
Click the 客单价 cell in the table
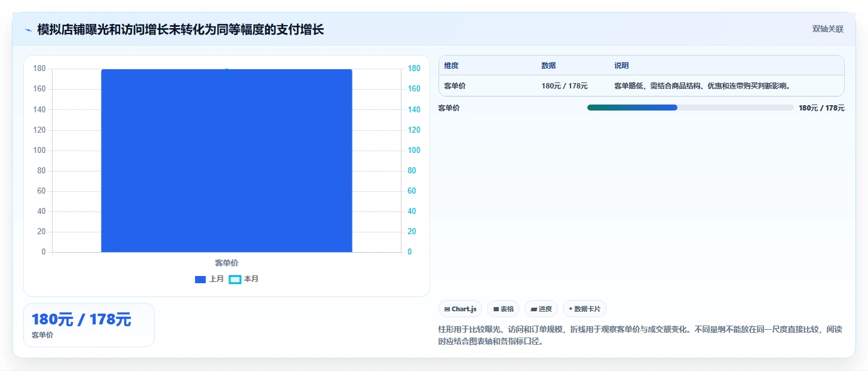(455, 86)
